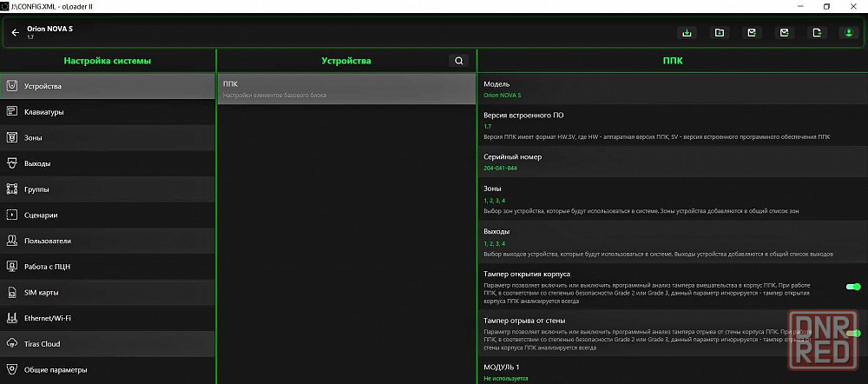
Task: Open the Ethernet/Wi-Fi section
Action: click(x=108, y=318)
